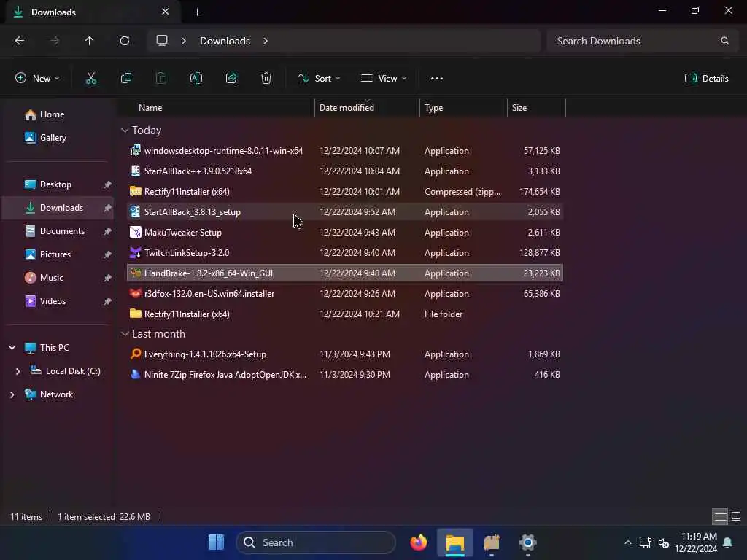Screen dimensions: 747x560
Task: Refresh the Downloads folder
Action: point(124,41)
